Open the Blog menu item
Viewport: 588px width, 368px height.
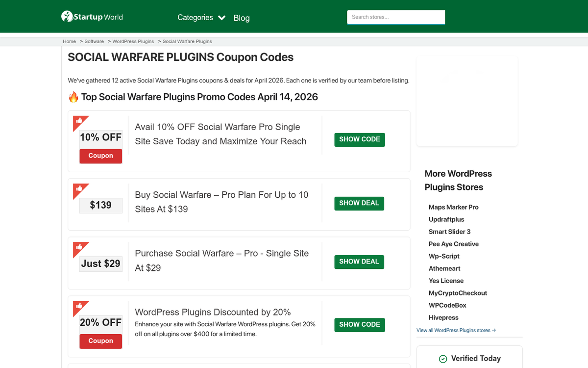pos(241,18)
